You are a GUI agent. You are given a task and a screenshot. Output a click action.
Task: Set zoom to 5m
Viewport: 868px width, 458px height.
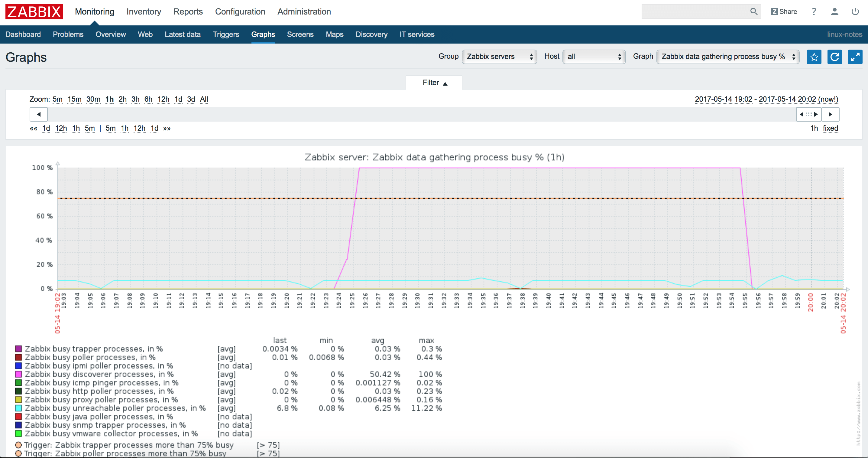click(58, 99)
